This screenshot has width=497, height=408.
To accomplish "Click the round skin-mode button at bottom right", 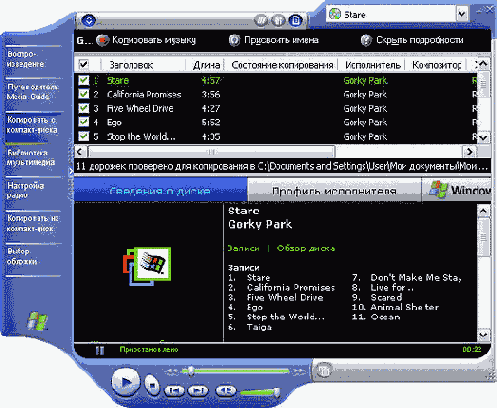I will coord(323,370).
